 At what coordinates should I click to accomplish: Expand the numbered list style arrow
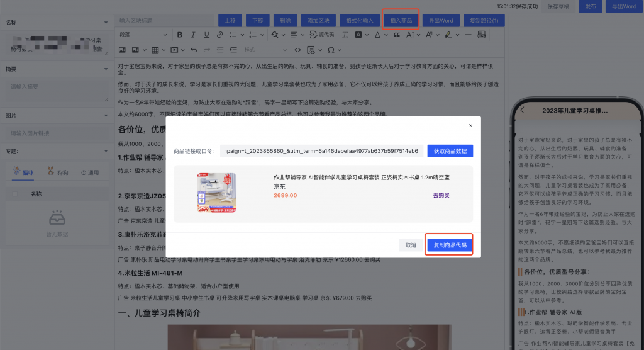tap(262, 35)
